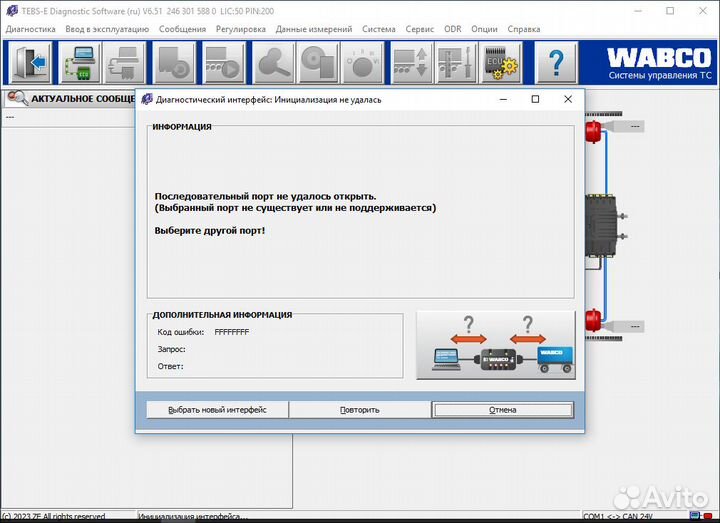Screen dimensions: 720x523
Task: Click the greyed trailer reset toolbar icon
Action: coord(174,62)
